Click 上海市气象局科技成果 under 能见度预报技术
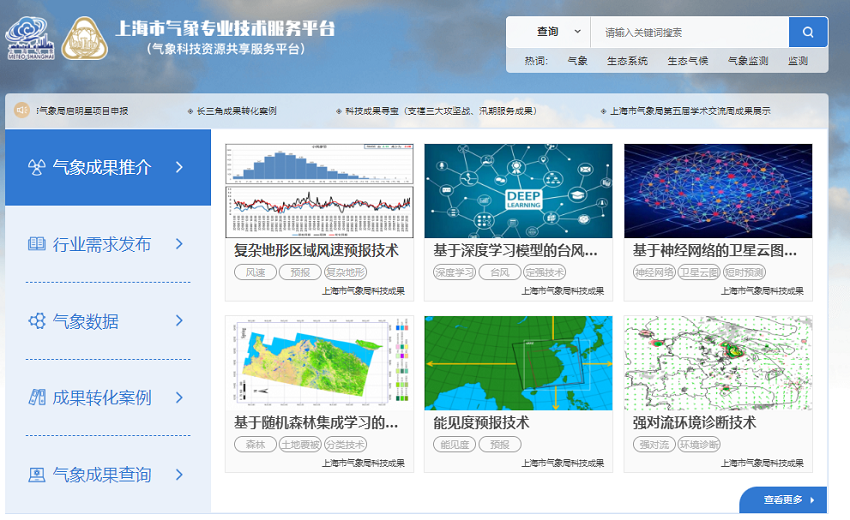Screen dimensions: 850x520 pos(563,463)
